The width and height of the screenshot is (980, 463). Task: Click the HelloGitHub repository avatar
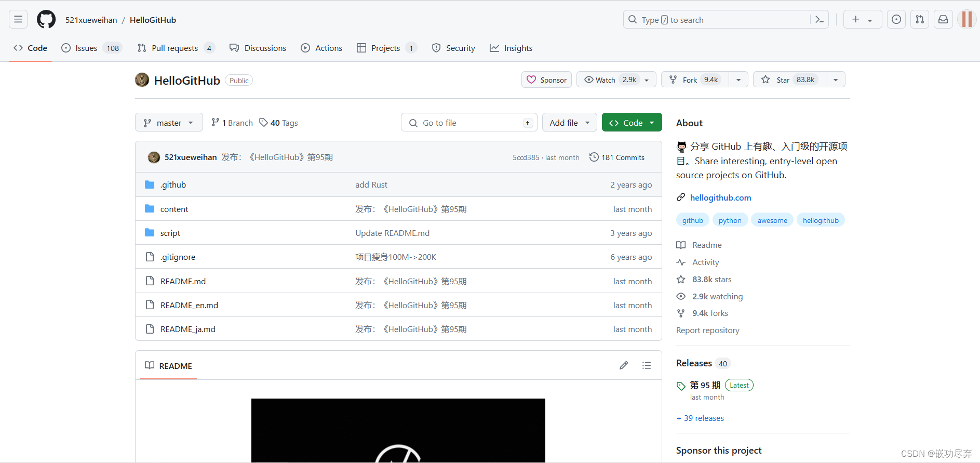click(142, 80)
